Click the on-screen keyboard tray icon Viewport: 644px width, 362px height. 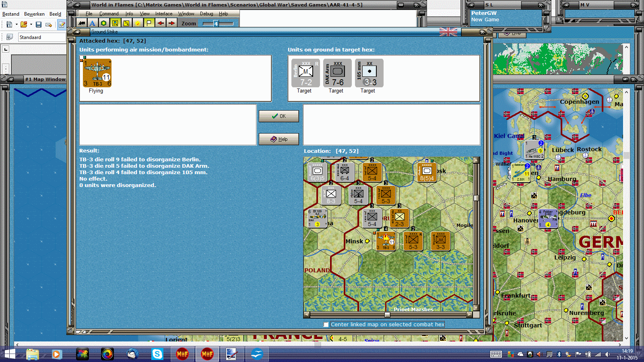[x=496, y=354]
